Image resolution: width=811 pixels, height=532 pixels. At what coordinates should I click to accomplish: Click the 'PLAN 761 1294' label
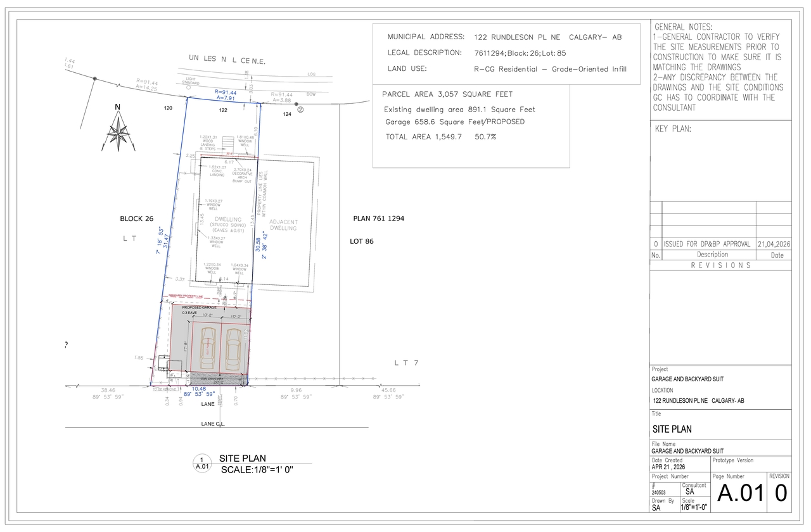(379, 218)
